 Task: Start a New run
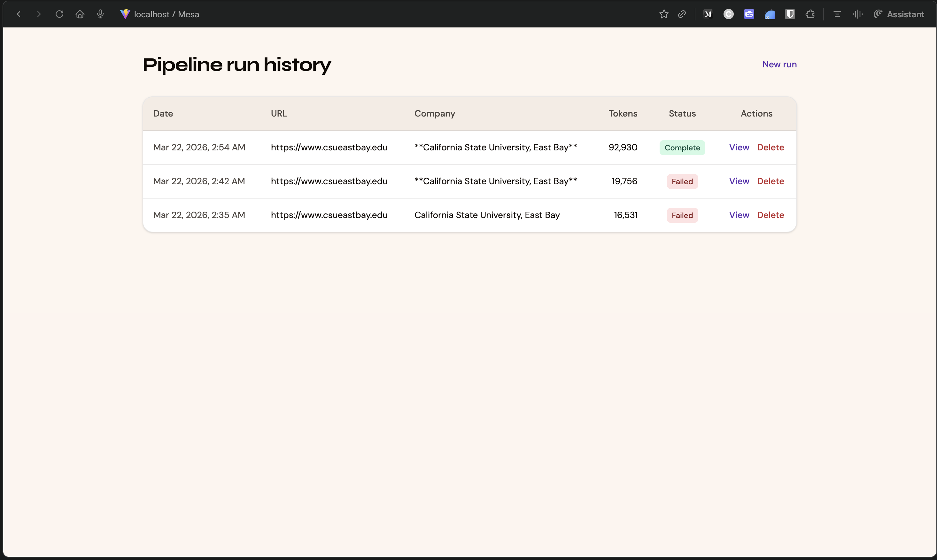pyautogui.click(x=779, y=64)
